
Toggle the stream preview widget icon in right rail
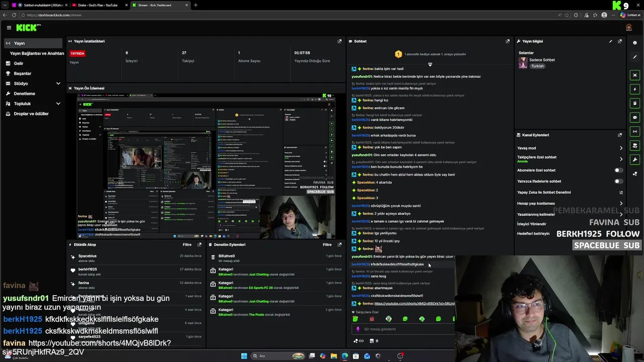[635, 75]
